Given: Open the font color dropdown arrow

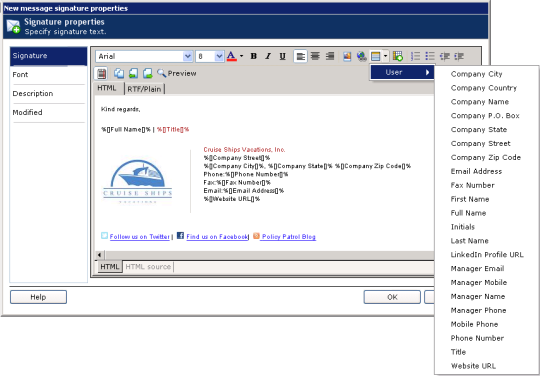Looking at the screenshot, I should pyautogui.click(x=241, y=56).
